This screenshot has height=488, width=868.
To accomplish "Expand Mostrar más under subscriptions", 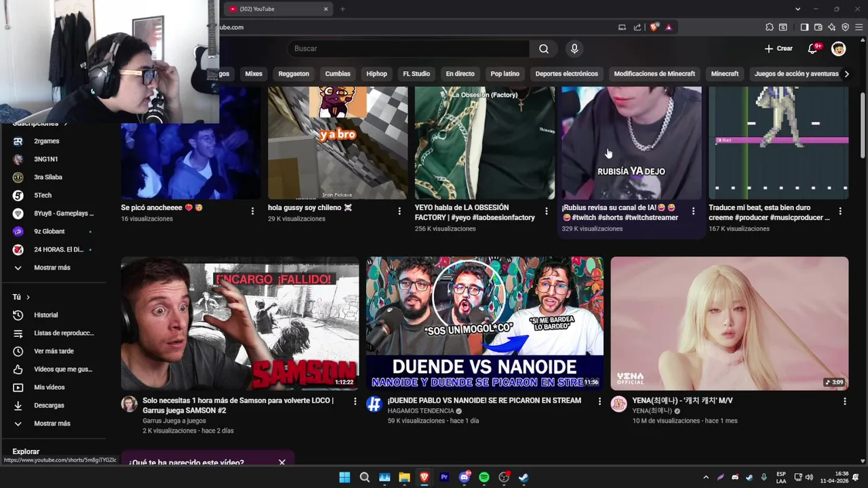I will [x=53, y=268].
